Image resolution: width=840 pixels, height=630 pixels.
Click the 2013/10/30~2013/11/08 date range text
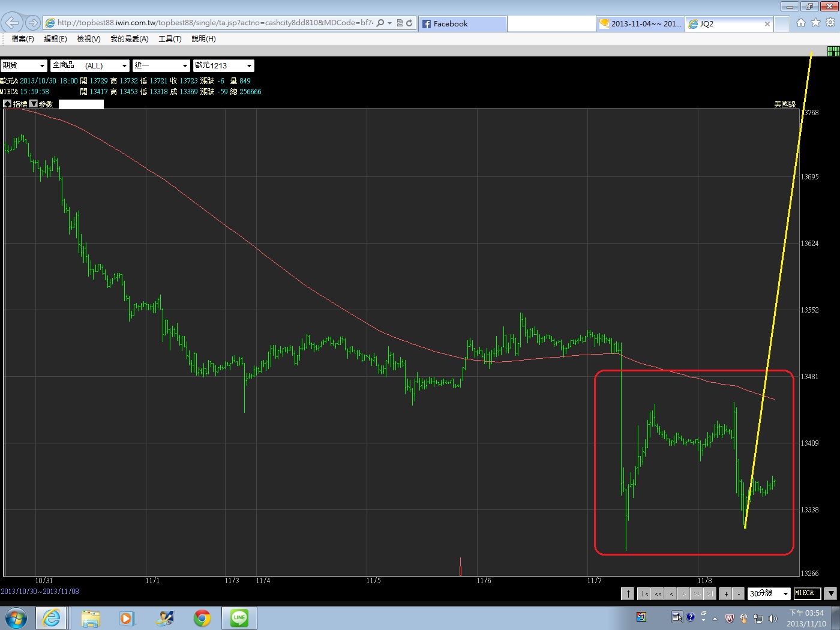pos(40,592)
